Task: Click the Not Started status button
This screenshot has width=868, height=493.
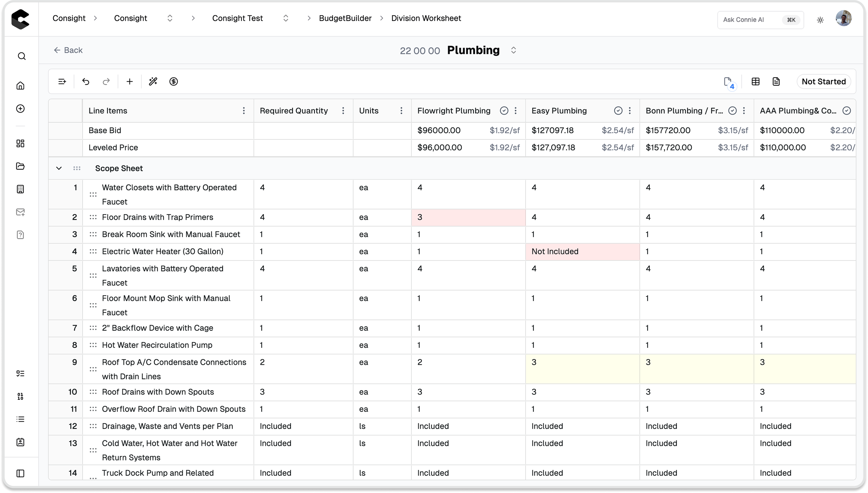Action: coord(824,82)
